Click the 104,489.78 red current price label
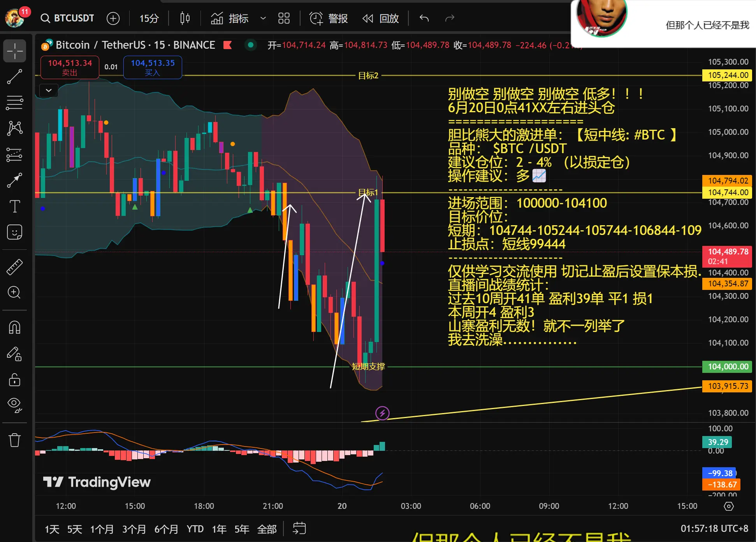 coord(727,256)
